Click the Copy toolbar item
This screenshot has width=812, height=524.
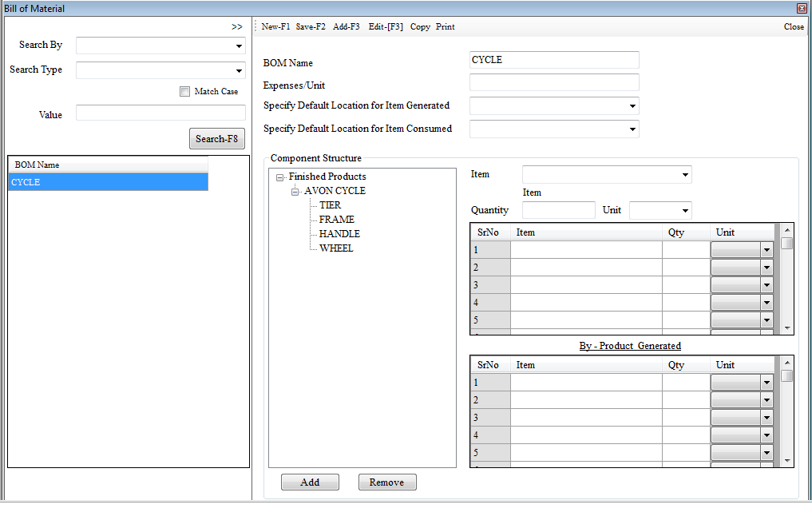coord(420,26)
